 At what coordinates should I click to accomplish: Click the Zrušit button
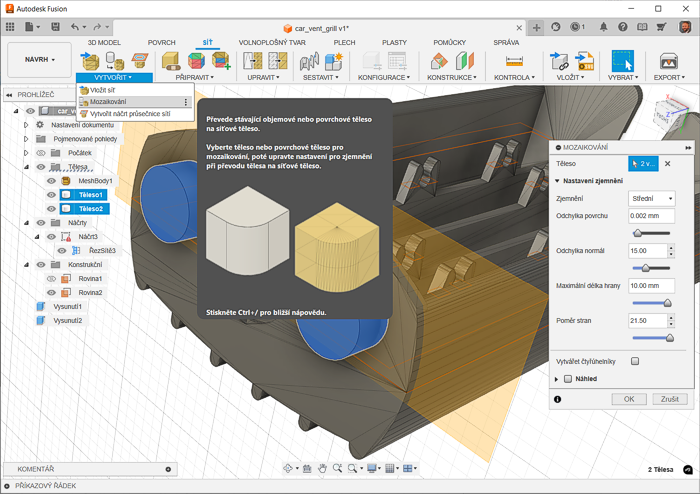click(x=670, y=399)
